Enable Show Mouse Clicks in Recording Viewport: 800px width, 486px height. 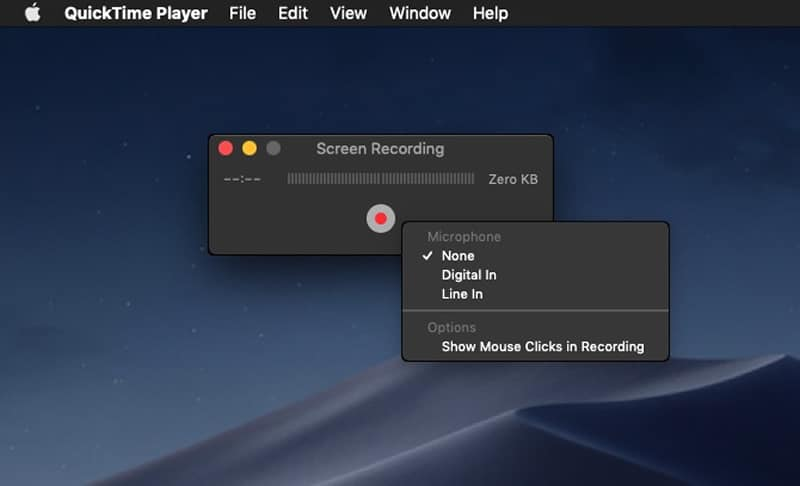(542, 347)
